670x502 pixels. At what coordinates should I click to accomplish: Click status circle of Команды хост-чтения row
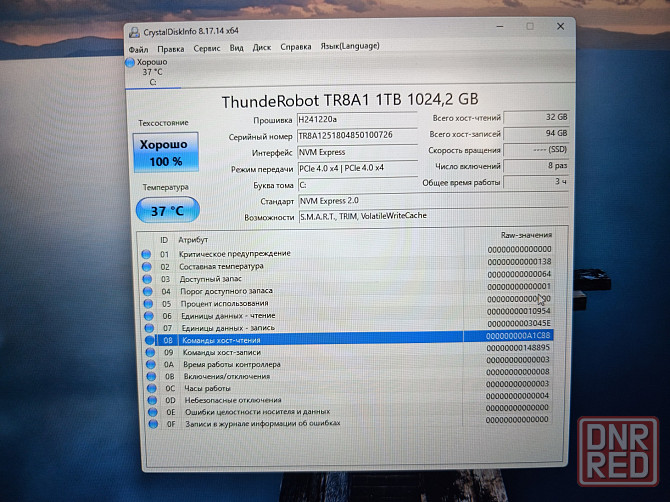pos(149,341)
